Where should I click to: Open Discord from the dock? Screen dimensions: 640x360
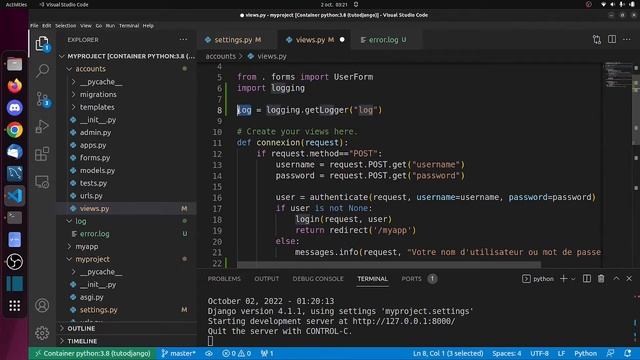pyautogui.click(x=15, y=108)
